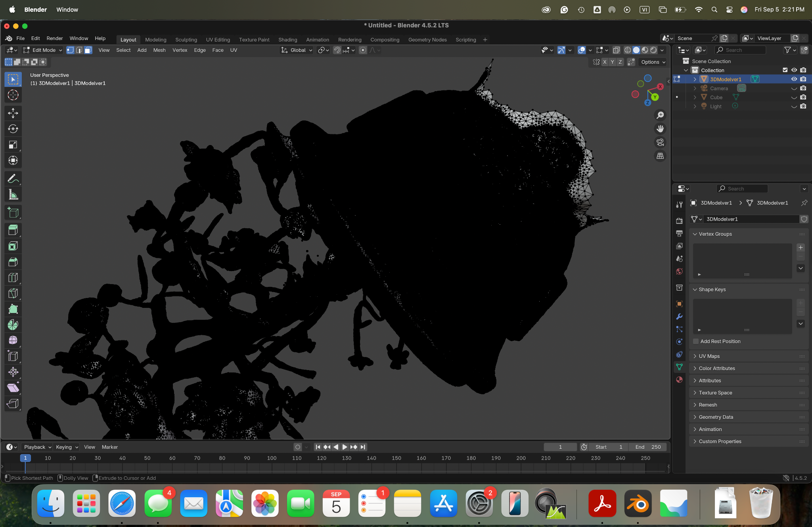Select the Rotate tool

point(13,129)
